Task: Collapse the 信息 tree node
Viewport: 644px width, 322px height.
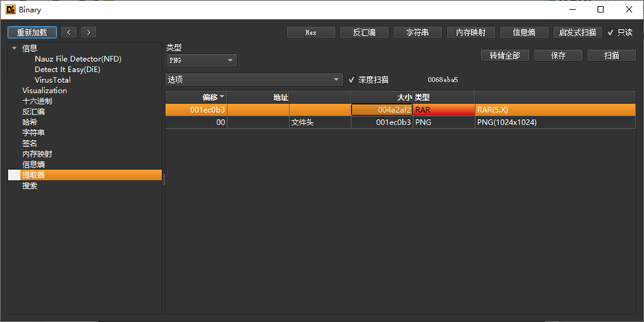Action: click(14, 49)
